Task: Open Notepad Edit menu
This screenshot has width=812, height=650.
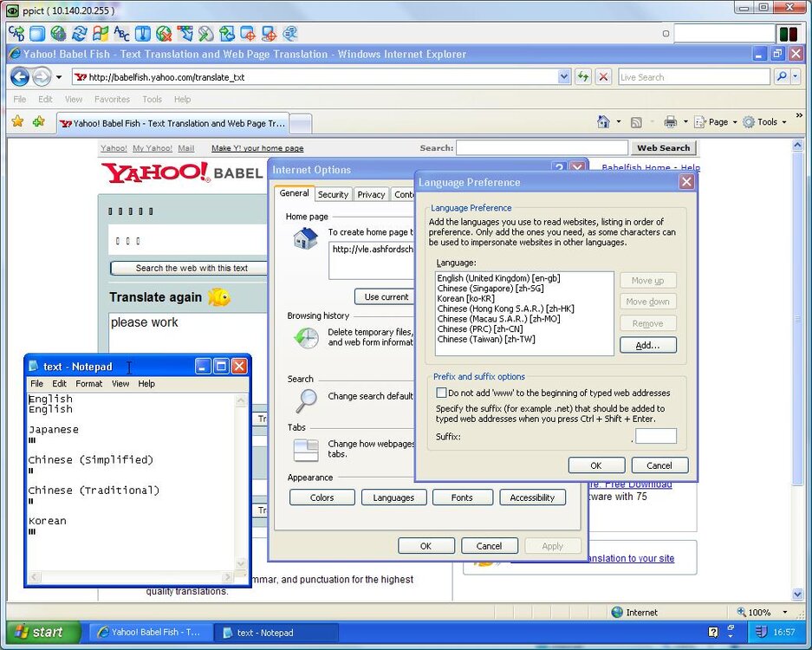Action: 59,384
